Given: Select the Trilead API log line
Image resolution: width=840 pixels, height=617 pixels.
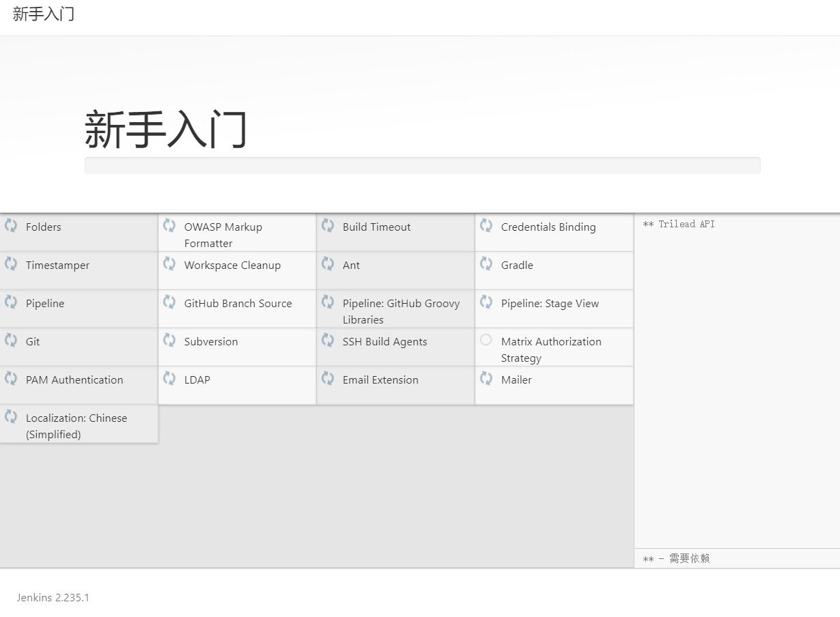Looking at the screenshot, I should click(679, 225).
